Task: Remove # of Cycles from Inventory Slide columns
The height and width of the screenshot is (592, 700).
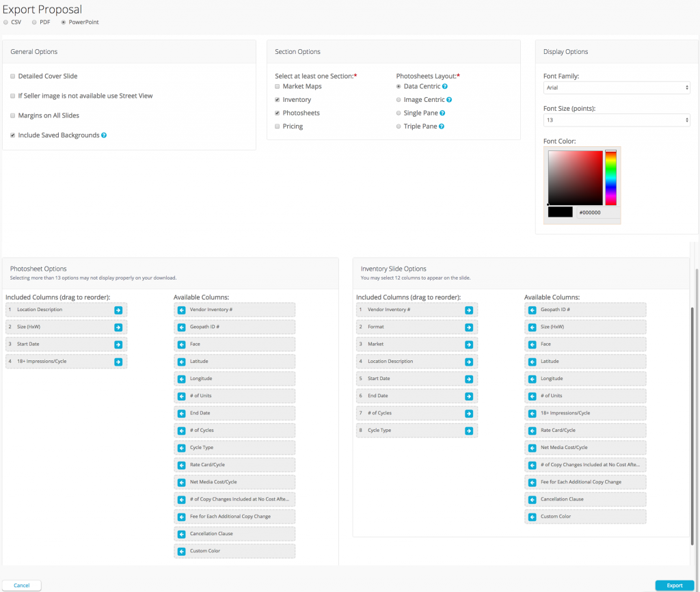Action: point(469,414)
